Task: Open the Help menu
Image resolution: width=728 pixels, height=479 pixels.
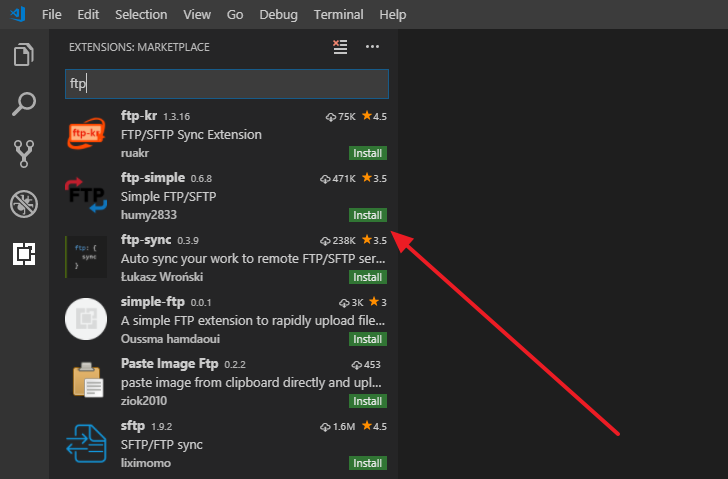Action: click(x=393, y=14)
